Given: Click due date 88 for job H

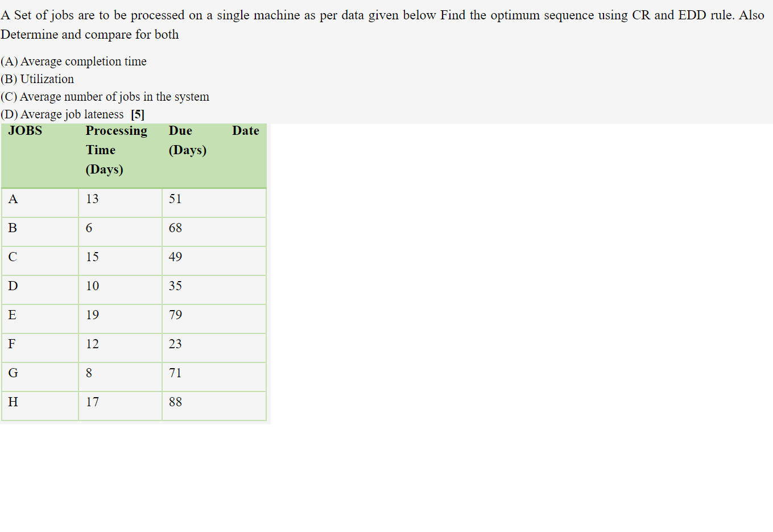Looking at the screenshot, I should click(x=175, y=402).
